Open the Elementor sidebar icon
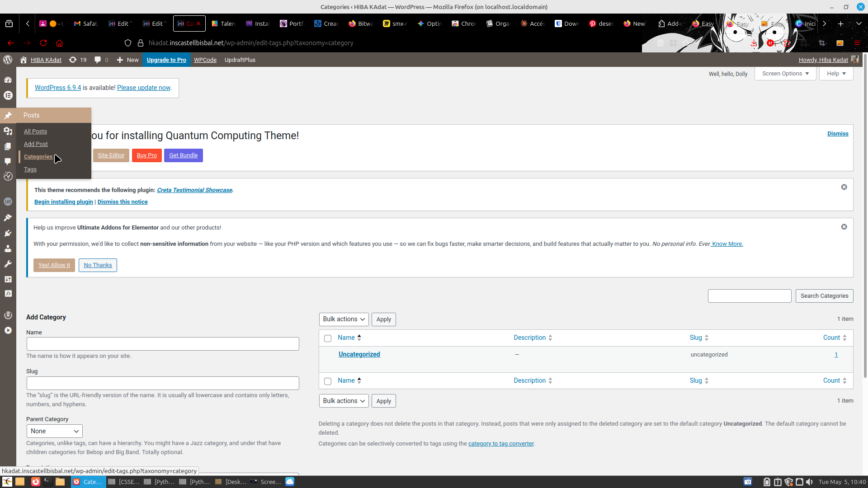The height and width of the screenshot is (488, 868). 8,95
